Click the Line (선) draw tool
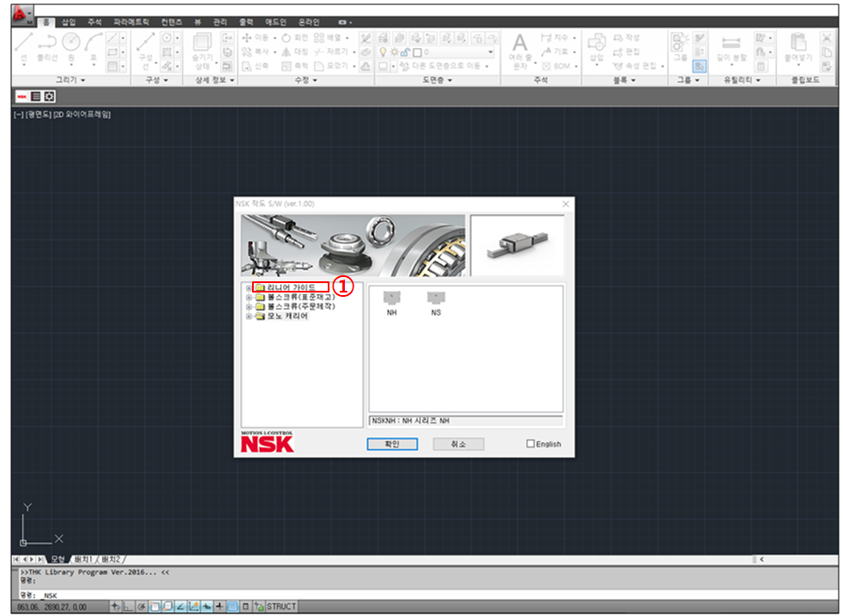 [24, 43]
